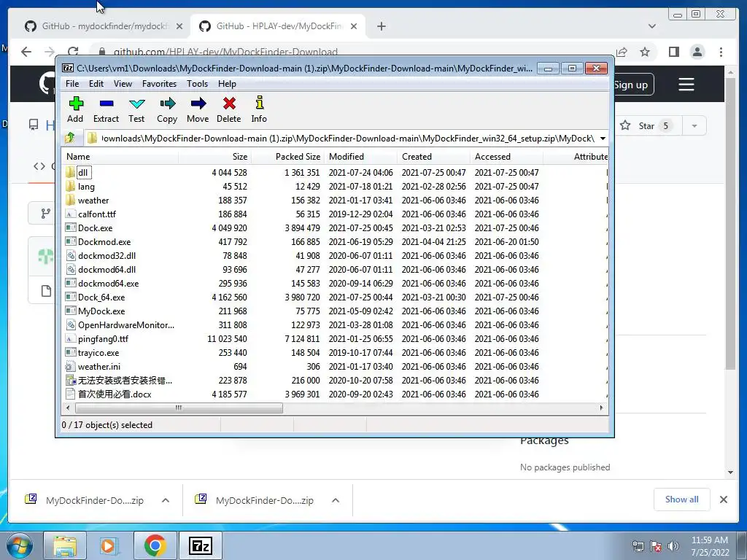Click Chrome page vertical scrollbar thumb

coord(730,224)
